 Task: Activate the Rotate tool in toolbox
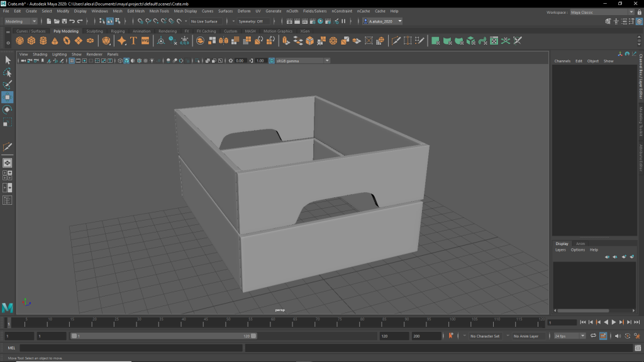8,110
